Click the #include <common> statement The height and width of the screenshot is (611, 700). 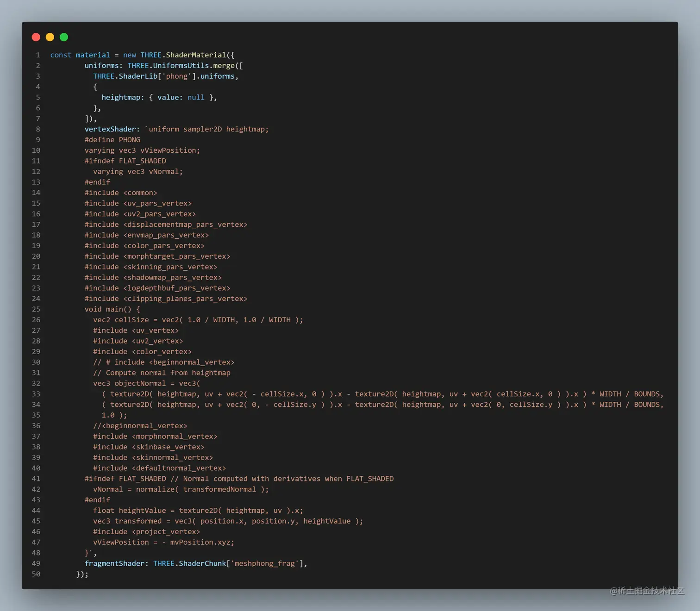121,193
